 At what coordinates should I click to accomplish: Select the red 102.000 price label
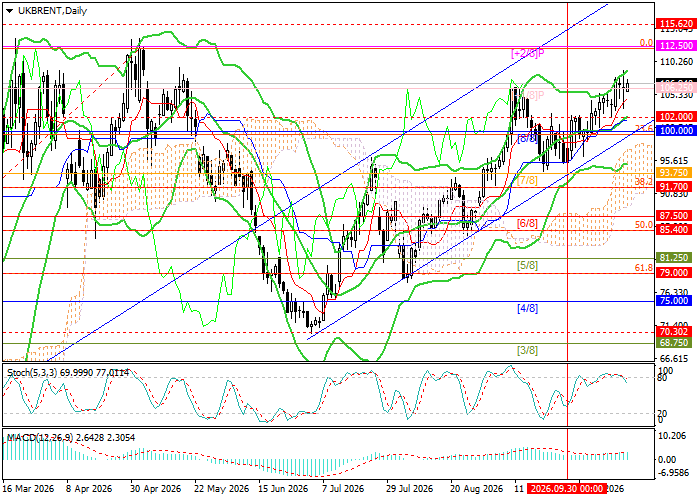click(676, 117)
